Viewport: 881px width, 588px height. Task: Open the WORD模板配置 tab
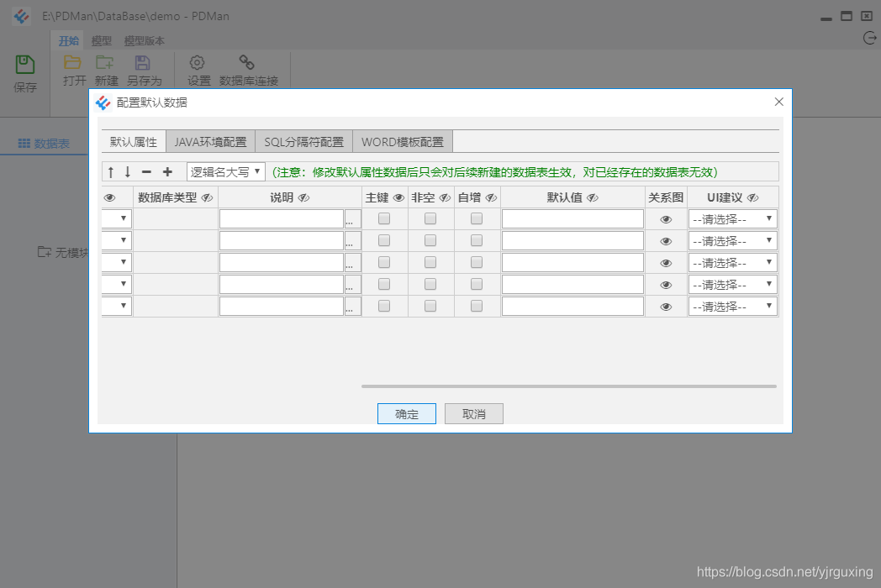(402, 141)
